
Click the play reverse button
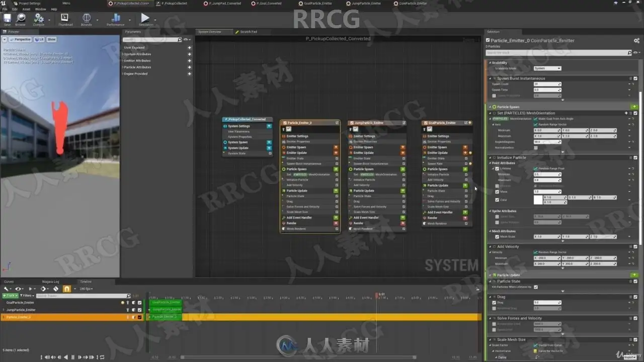coord(66,357)
